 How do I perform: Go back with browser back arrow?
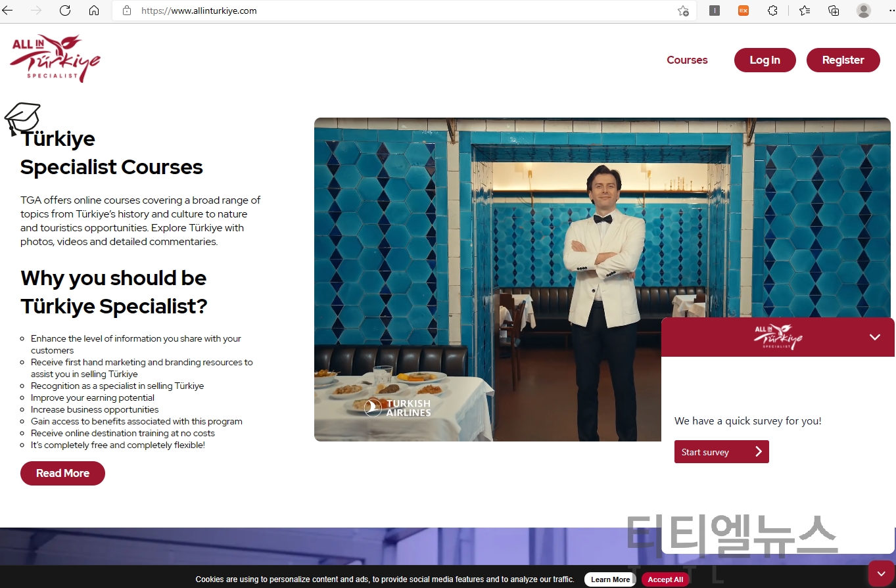[x=8, y=11]
